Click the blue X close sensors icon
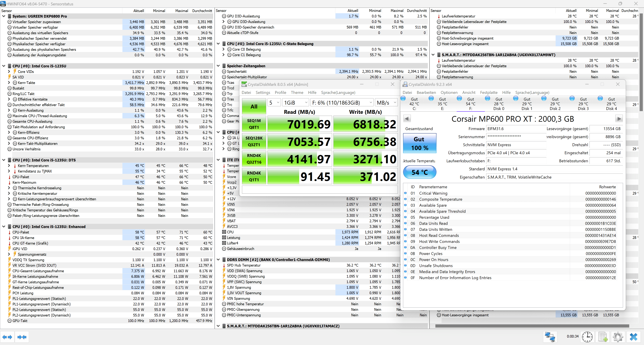The image size is (644, 345). click(x=633, y=337)
